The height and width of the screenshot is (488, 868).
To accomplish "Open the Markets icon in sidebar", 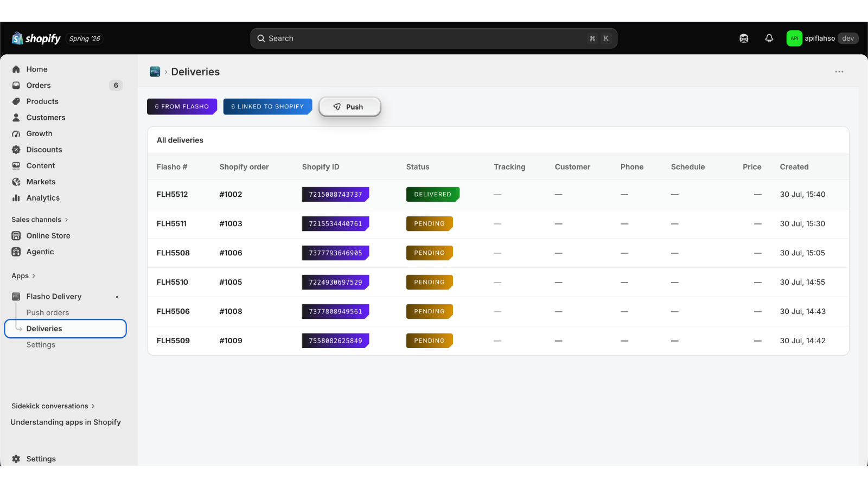I will point(16,182).
